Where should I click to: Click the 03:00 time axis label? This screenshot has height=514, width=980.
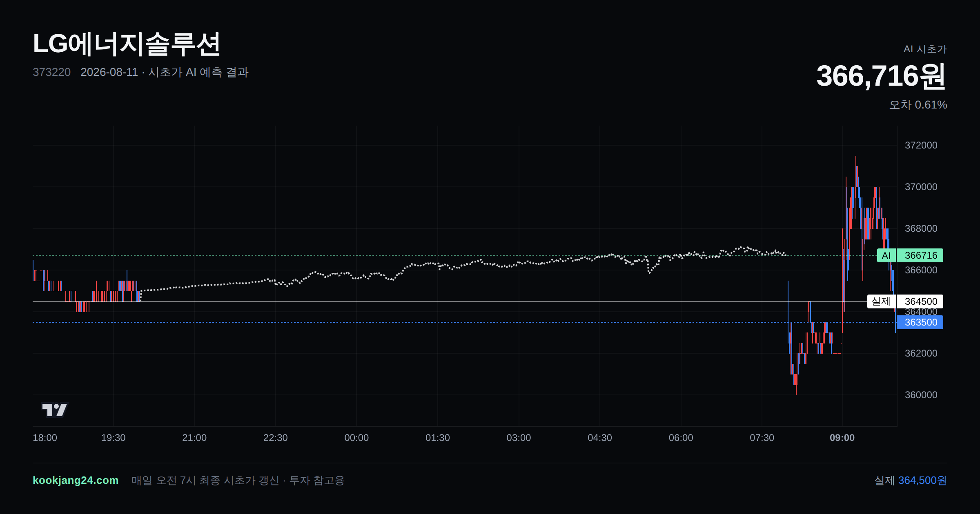click(x=519, y=438)
